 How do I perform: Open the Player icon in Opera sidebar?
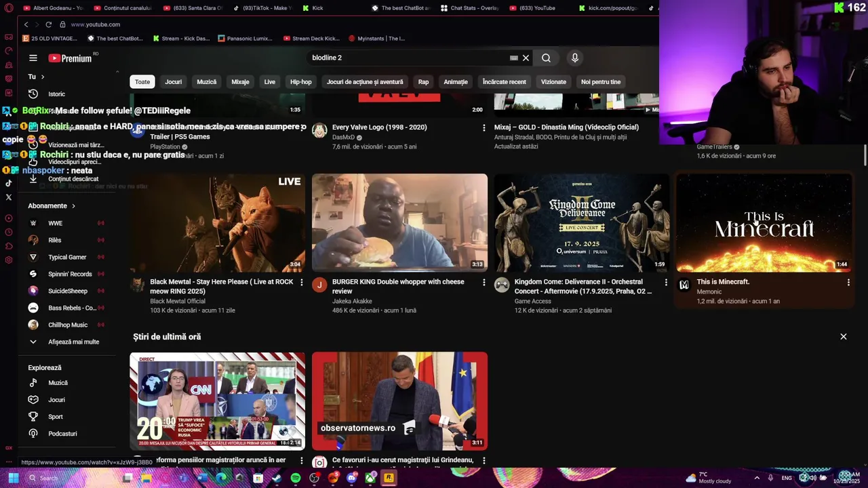pyautogui.click(x=8, y=218)
